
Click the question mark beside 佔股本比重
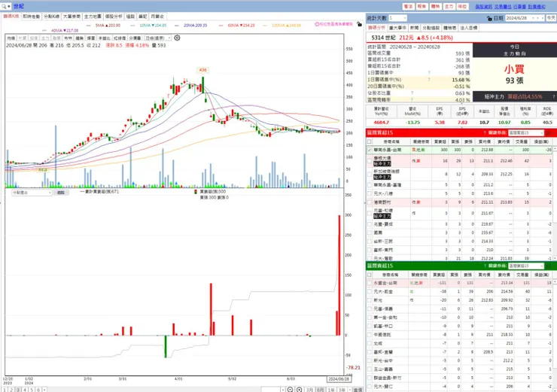pos(412,93)
